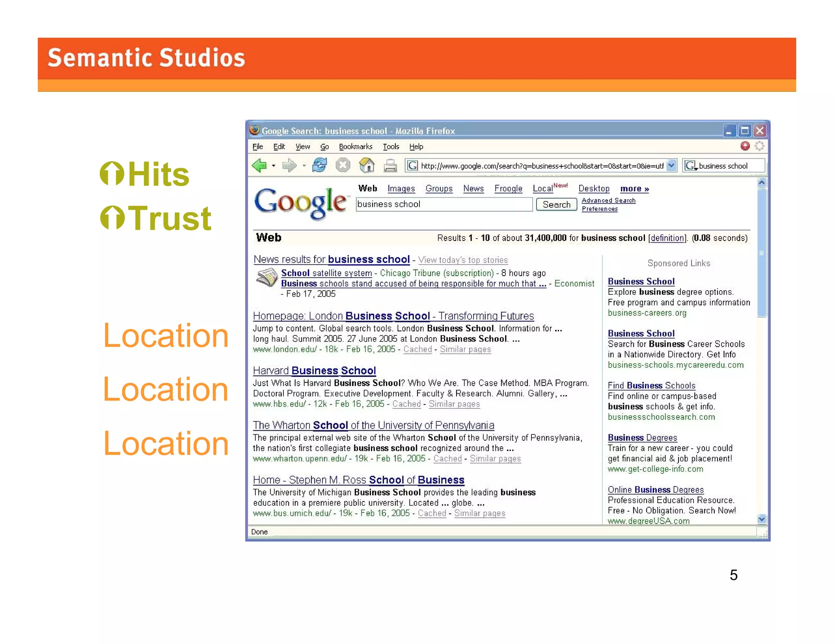The height and width of the screenshot is (644, 834).
Task: Click the Stop loading icon
Action: click(343, 165)
